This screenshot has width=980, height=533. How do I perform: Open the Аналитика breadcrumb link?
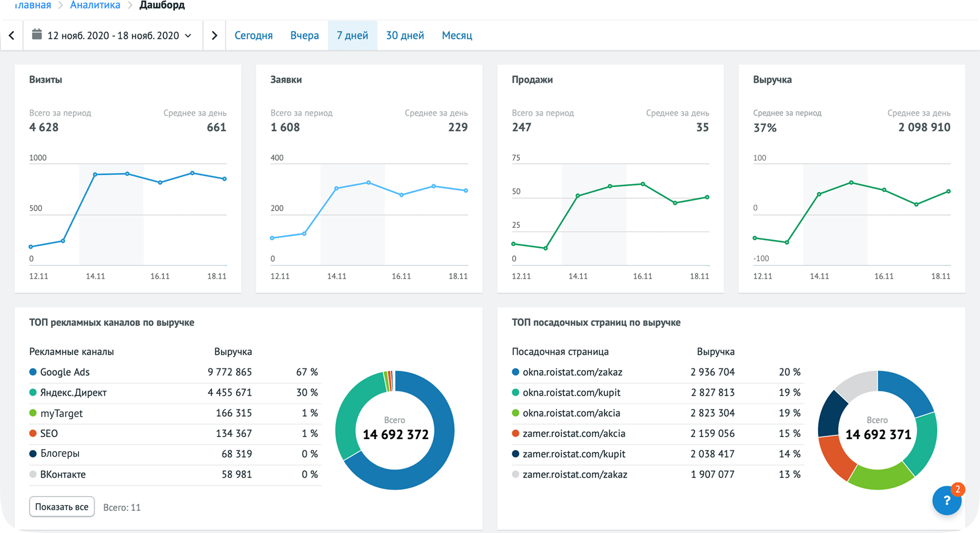coord(95,5)
